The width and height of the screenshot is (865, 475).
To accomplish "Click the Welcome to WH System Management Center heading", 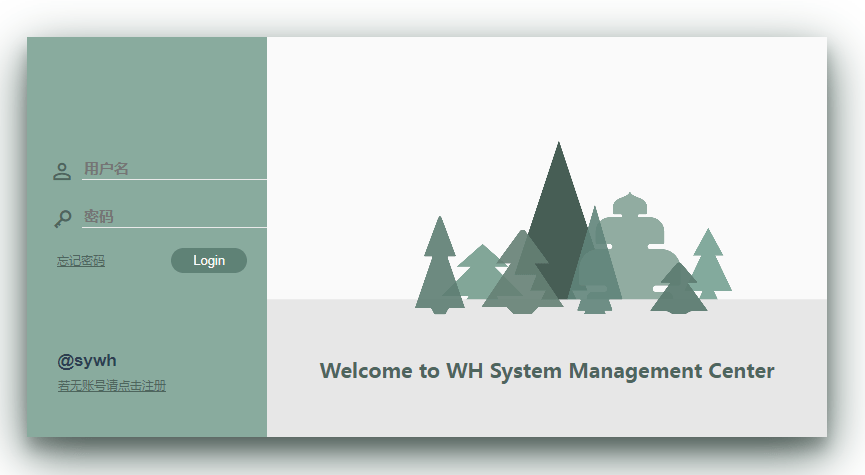I will tap(547, 371).
